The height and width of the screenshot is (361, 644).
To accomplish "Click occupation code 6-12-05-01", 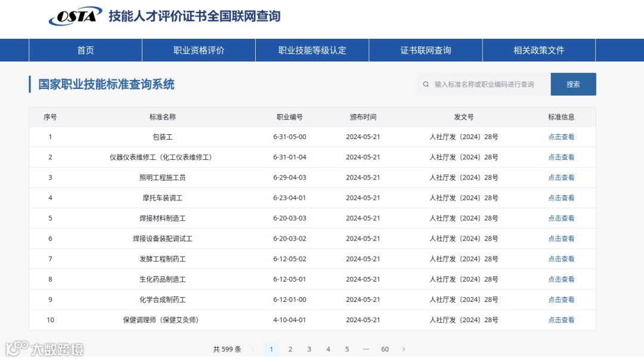I will pos(290,279).
